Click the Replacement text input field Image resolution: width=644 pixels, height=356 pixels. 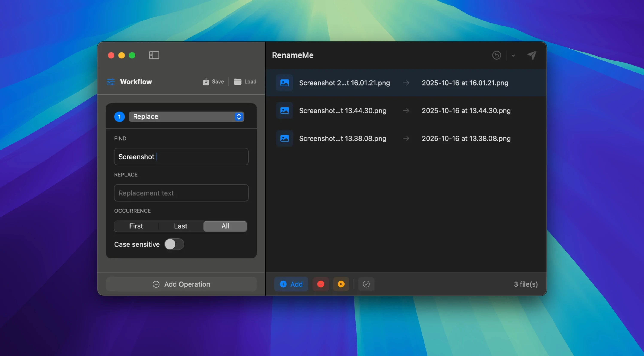coord(181,193)
